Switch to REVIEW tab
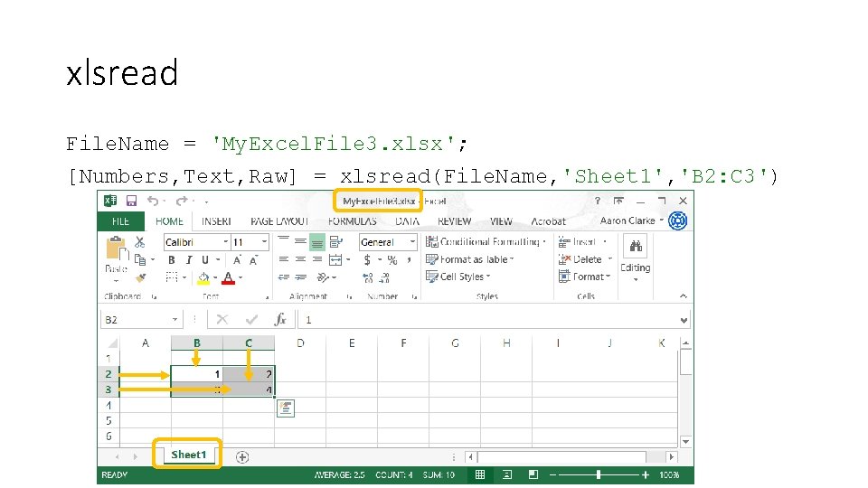868x488 pixels. click(454, 221)
